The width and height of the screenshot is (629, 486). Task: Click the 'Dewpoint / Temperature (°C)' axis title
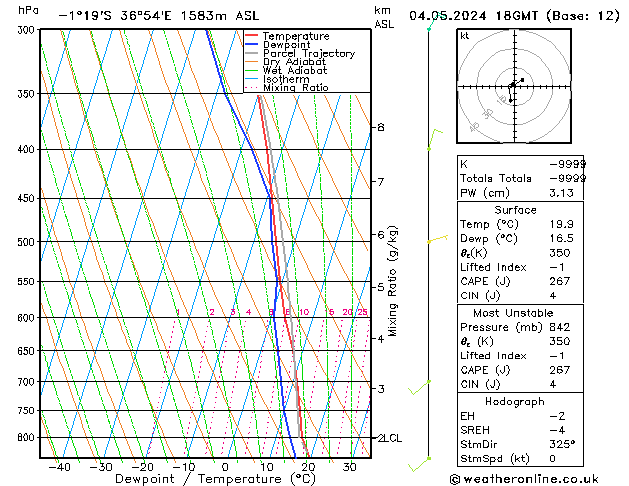tap(215, 479)
